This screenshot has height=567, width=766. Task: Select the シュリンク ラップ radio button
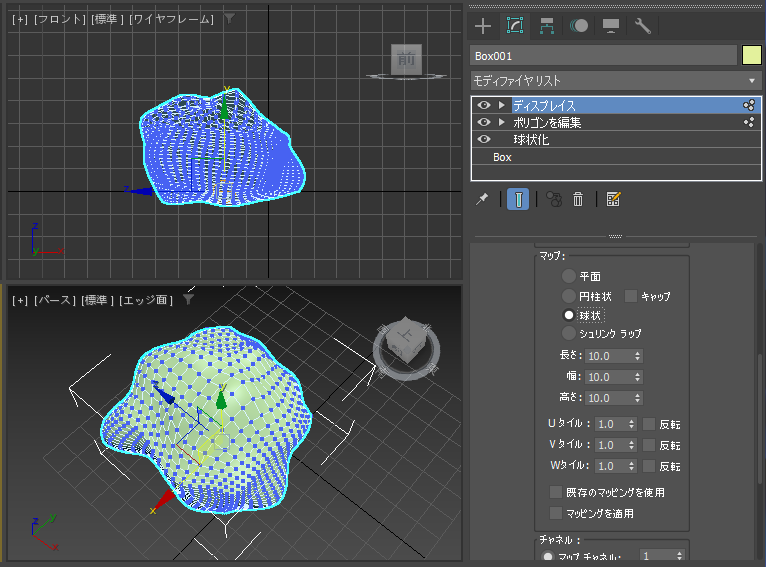coord(569,333)
